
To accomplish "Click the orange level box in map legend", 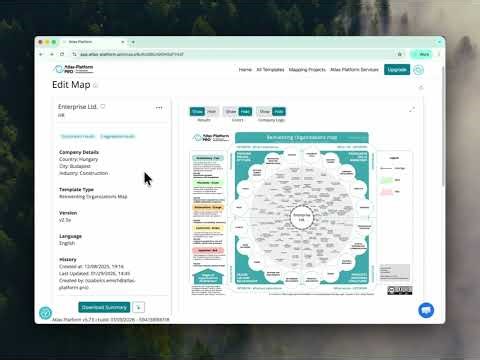I will (x=208, y=207).
